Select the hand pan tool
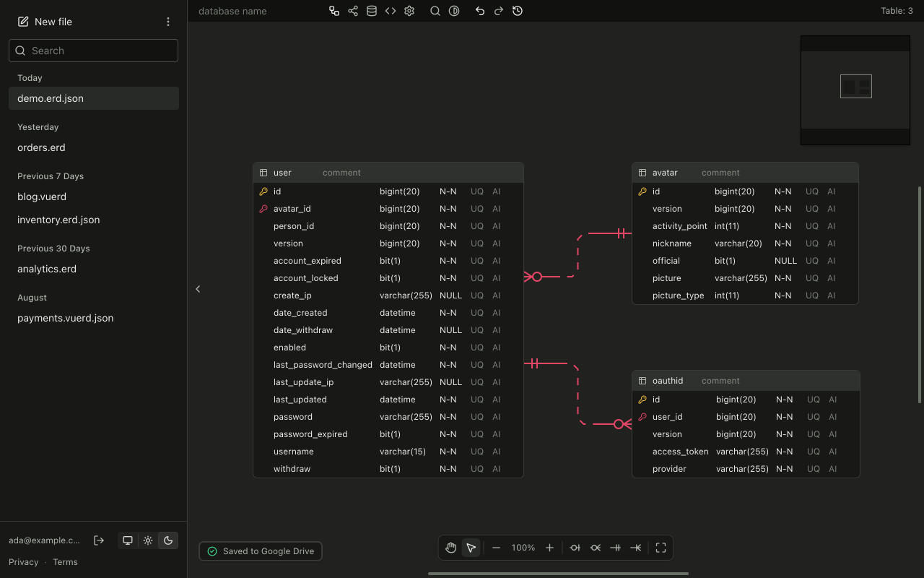924x578 pixels. coord(451,548)
